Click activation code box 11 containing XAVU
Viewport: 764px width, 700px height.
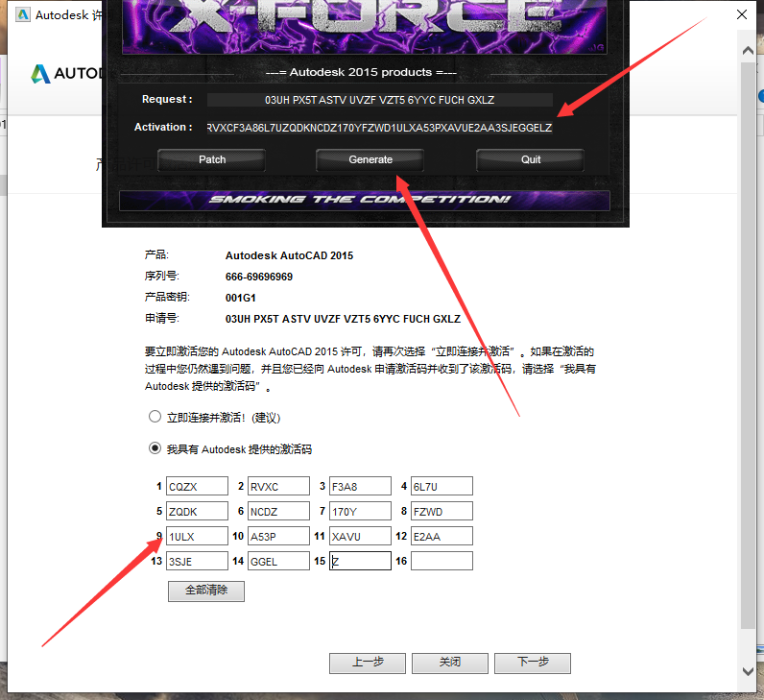360,536
